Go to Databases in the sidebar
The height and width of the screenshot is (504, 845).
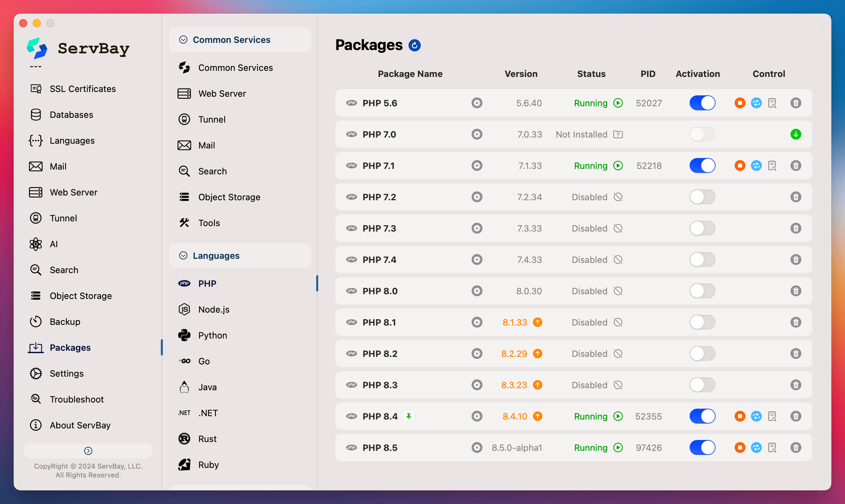click(x=61, y=115)
